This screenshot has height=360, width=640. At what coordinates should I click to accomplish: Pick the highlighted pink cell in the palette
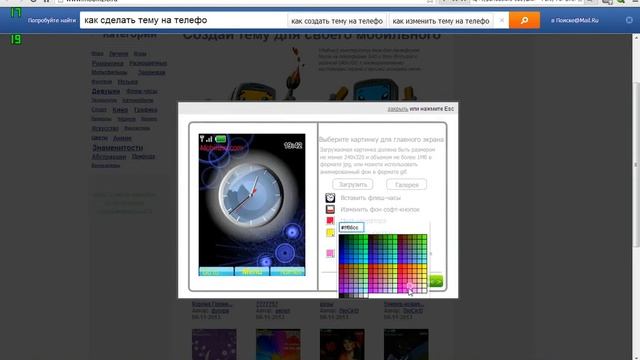pos(409,286)
